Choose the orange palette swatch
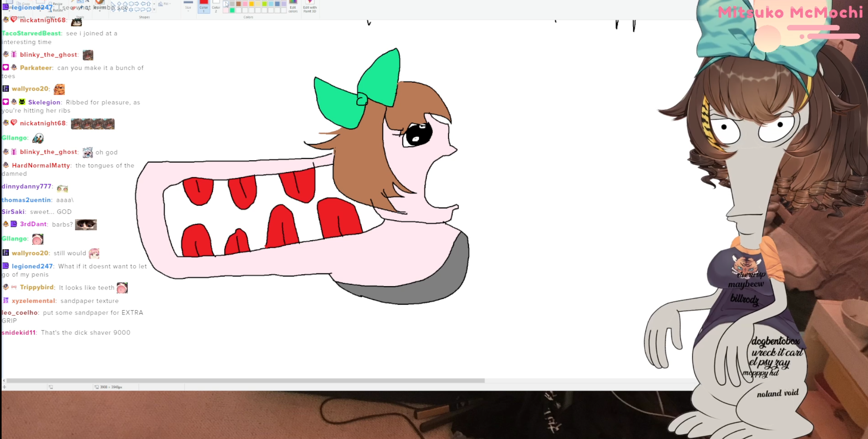 [251, 4]
